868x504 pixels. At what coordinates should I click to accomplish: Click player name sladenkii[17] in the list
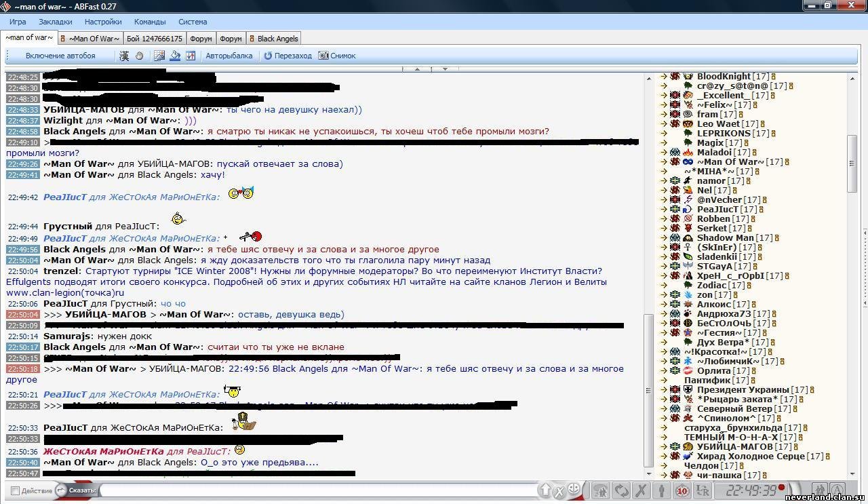pos(726,257)
